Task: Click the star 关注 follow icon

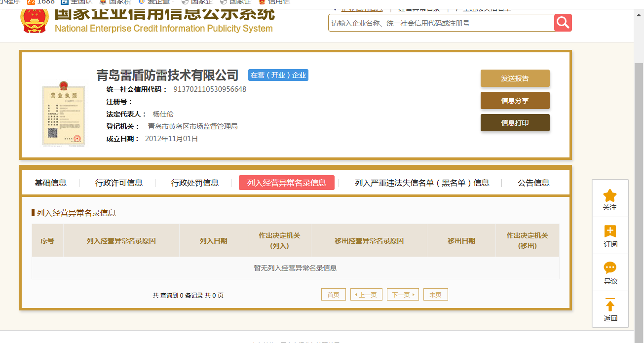Action: [610, 195]
